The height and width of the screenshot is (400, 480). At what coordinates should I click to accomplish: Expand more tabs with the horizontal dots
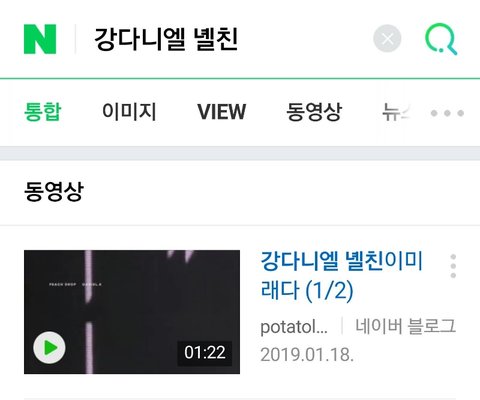pyautogui.click(x=447, y=113)
